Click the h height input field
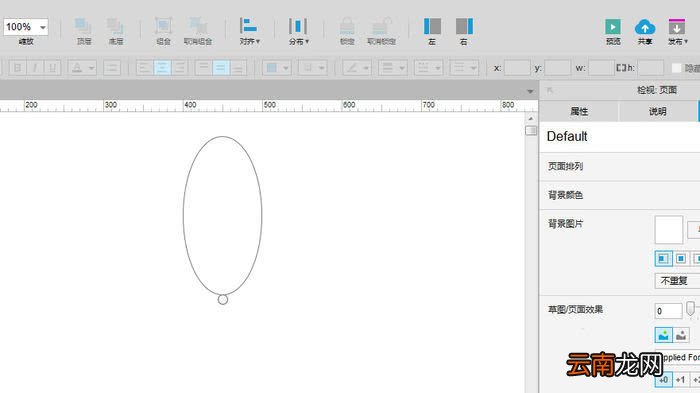This screenshot has width=700, height=393. pos(650,68)
